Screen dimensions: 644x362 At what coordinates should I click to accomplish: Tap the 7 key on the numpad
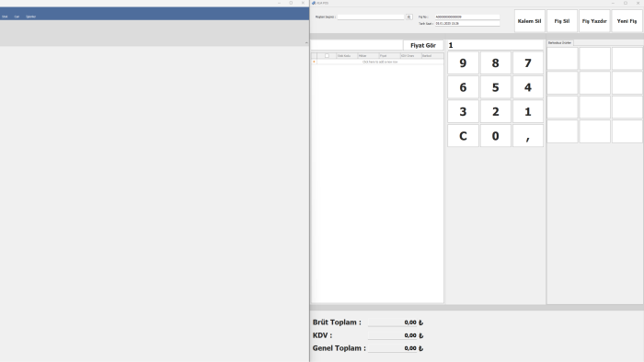click(528, 63)
